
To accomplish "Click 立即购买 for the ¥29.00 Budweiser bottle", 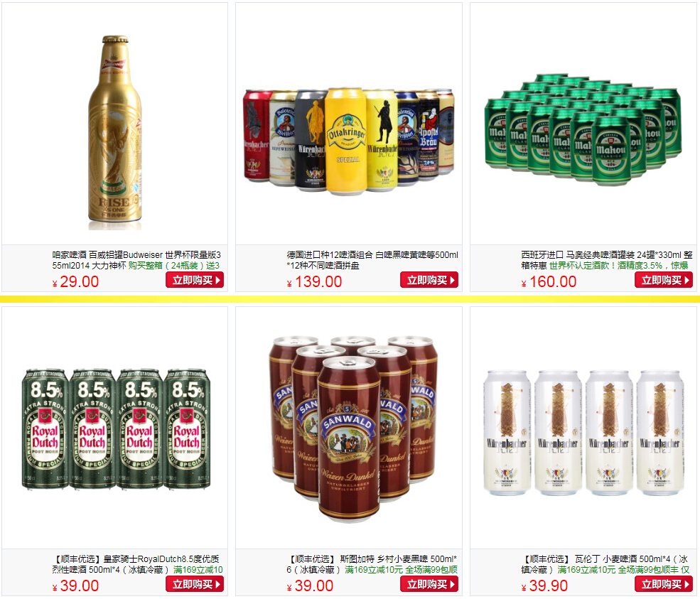I will [x=195, y=280].
